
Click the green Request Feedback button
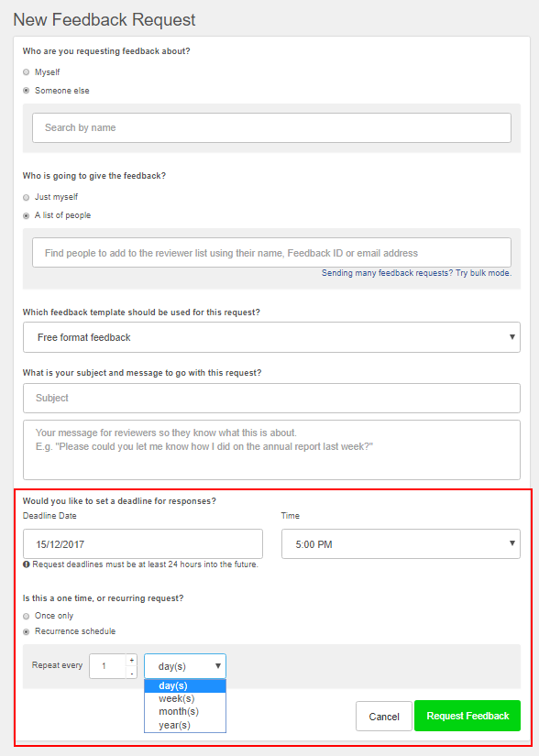[467, 716]
